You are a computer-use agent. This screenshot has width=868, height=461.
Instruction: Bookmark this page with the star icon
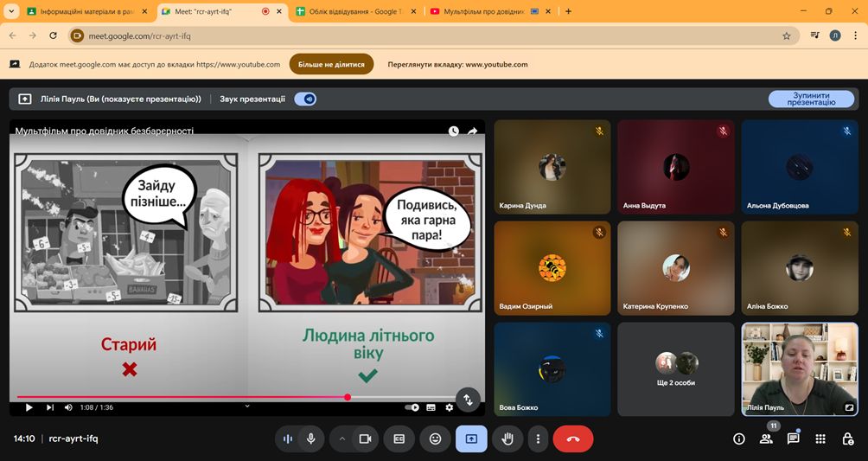pos(786,35)
